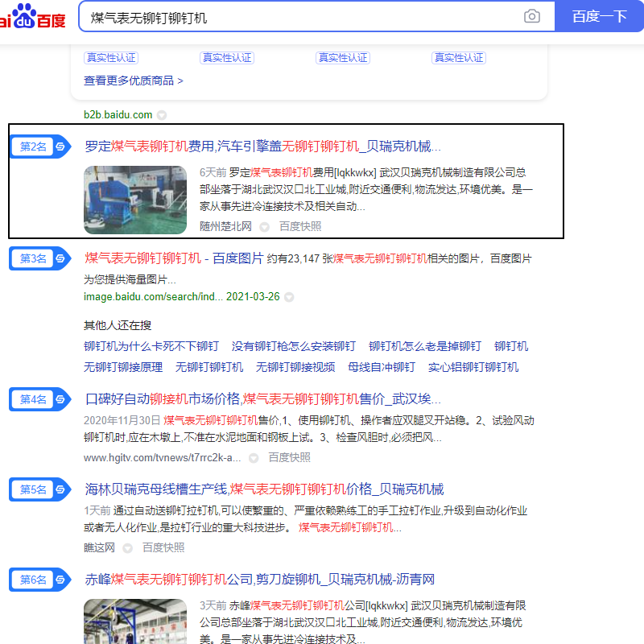644x644 pixels.
Task: Open result 赤峰煤气表无铆钉铆钉机公司 title
Action: pyautogui.click(x=259, y=579)
